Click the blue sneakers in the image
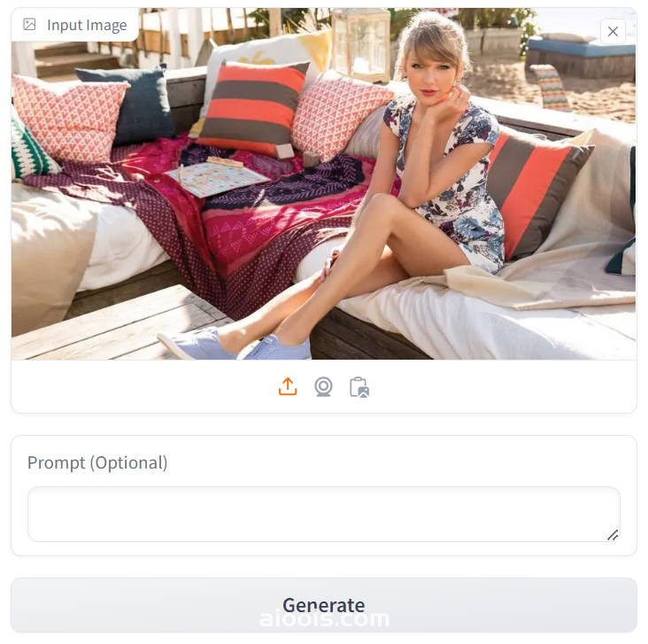The height and width of the screenshot is (644, 648). [235, 344]
